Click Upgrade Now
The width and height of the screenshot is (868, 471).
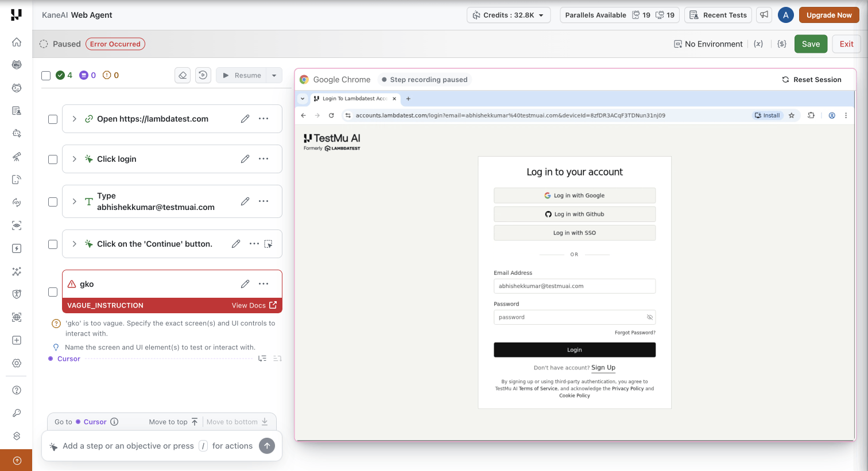(829, 15)
